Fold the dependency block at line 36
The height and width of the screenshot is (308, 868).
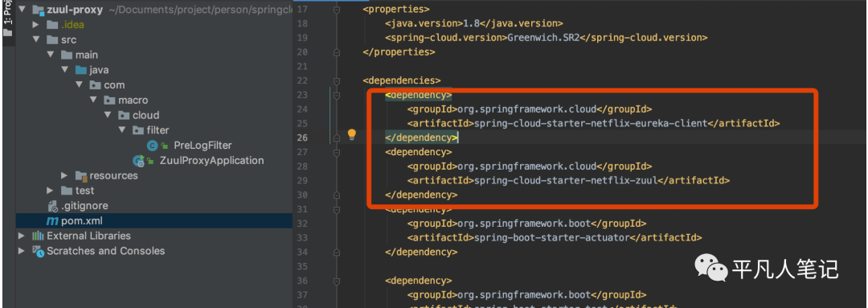pyautogui.click(x=337, y=281)
